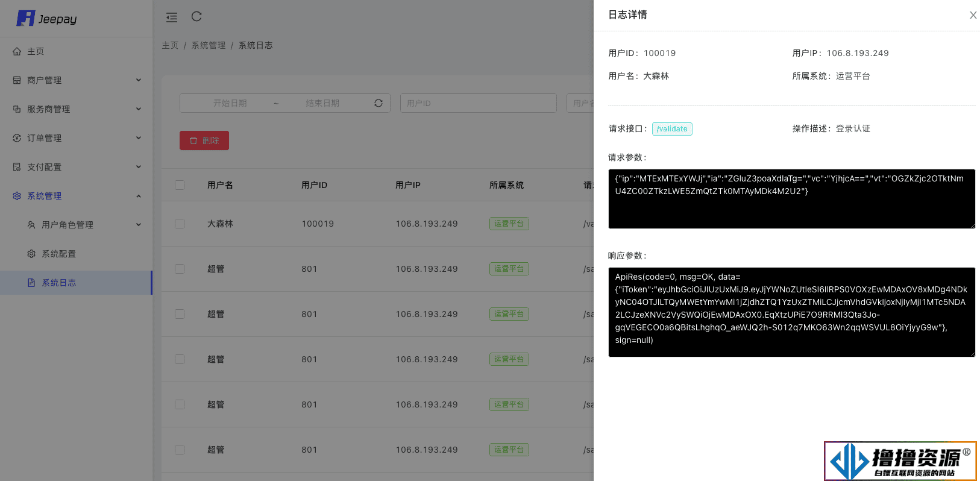Click the 服务商管理 icon

17,109
